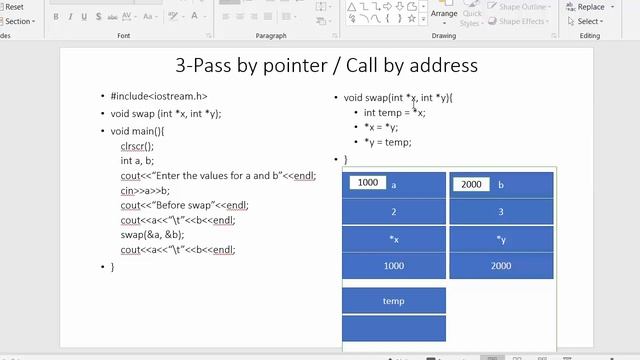640x360 pixels.
Task: Click the Font Color (A) icon
Action: (x=194, y=16)
